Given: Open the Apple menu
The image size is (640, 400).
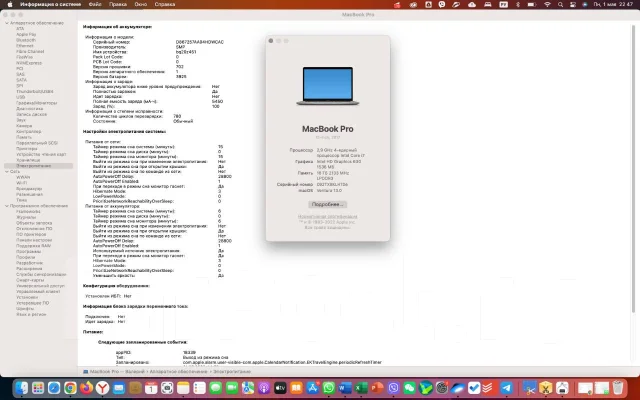Looking at the screenshot, I should tap(9, 4).
